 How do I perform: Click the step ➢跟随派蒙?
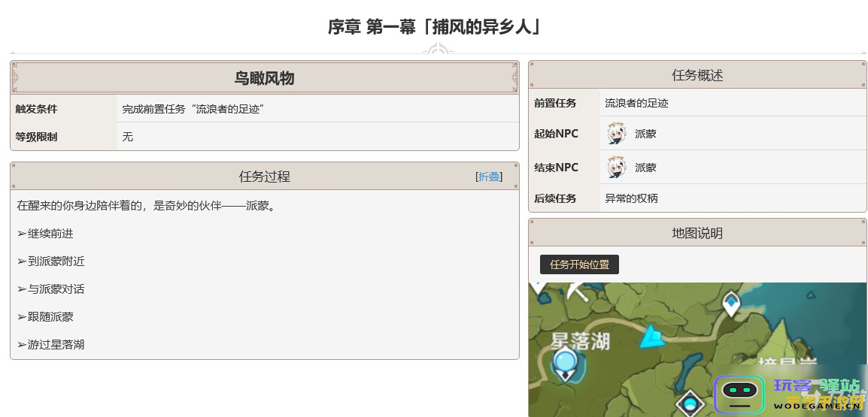45,316
